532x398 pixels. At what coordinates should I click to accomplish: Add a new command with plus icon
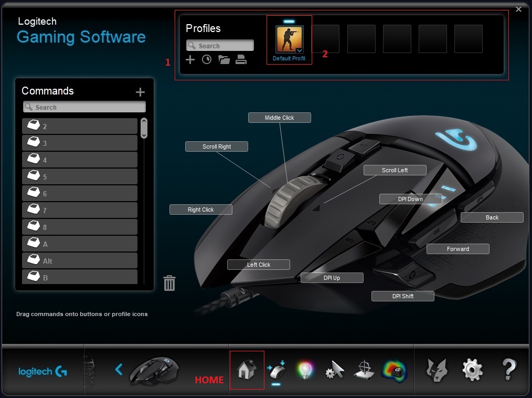click(140, 92)
